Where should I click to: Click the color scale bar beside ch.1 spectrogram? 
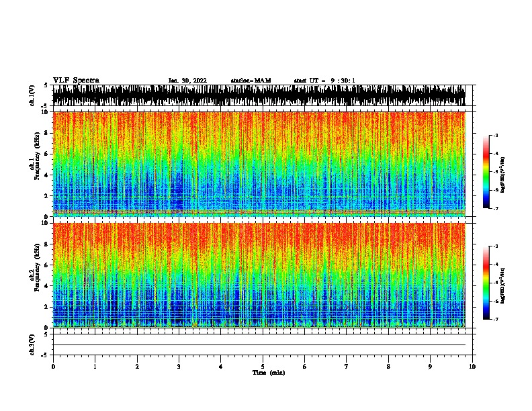(486, 172)
